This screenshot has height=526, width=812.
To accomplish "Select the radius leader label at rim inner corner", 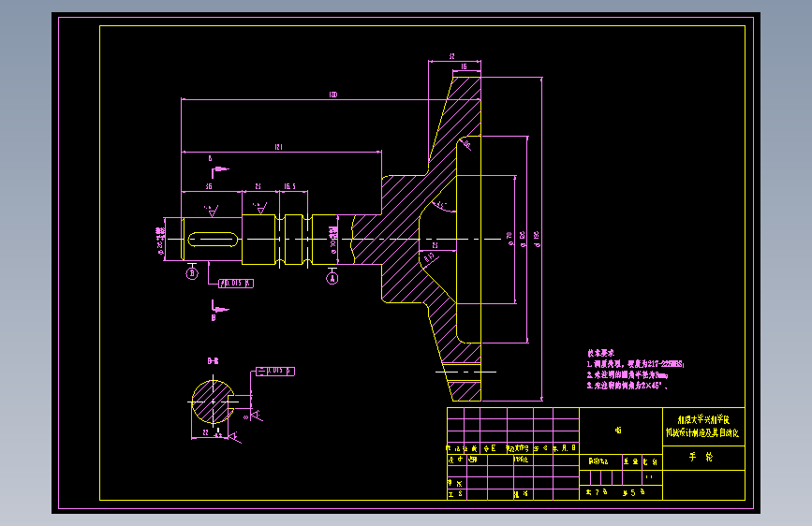I will pyautogui.click(x=466, y=145).
